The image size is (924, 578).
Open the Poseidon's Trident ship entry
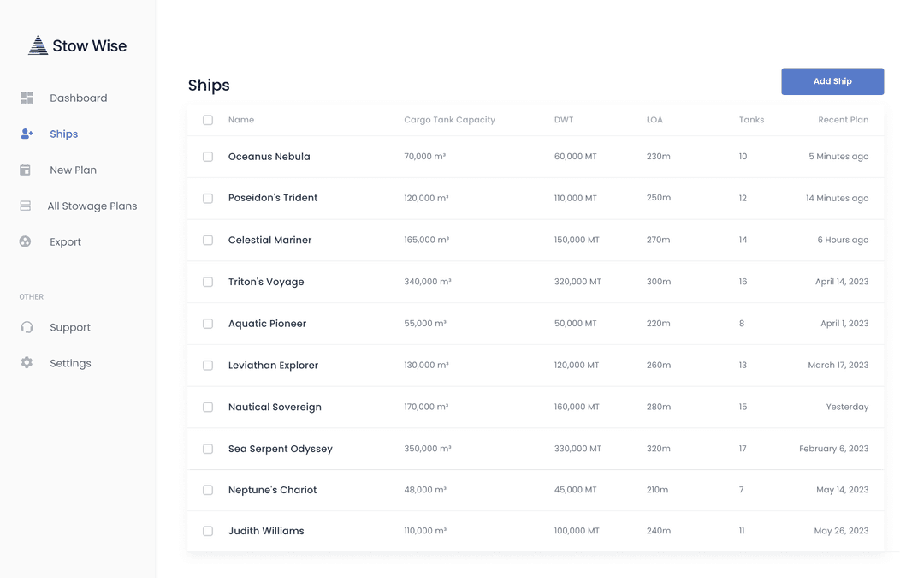pos(273,198)
